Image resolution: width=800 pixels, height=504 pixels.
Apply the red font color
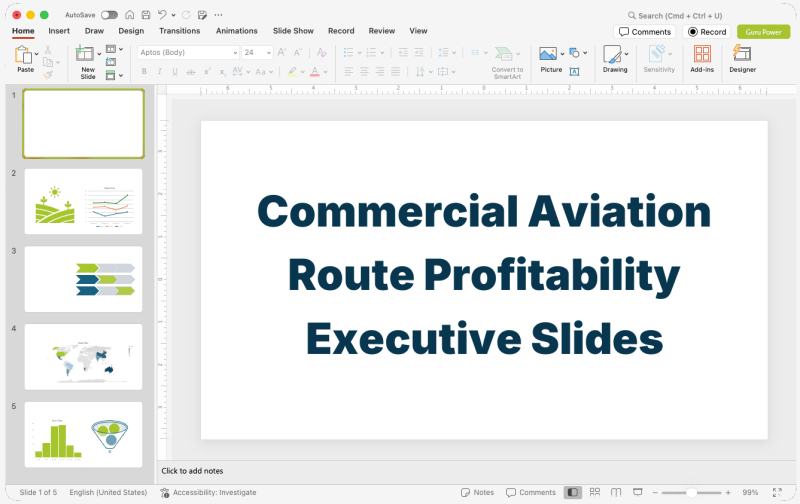315,72
